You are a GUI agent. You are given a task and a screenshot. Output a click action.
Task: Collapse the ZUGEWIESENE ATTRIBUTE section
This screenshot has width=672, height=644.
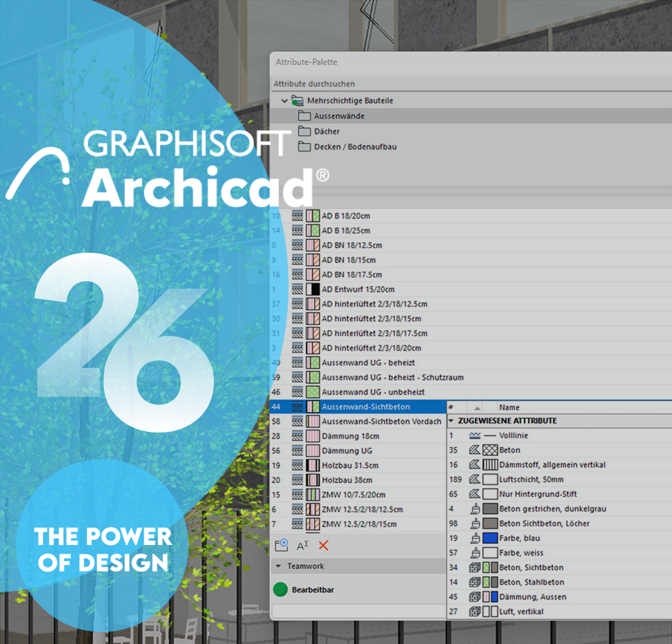[451, 421]
